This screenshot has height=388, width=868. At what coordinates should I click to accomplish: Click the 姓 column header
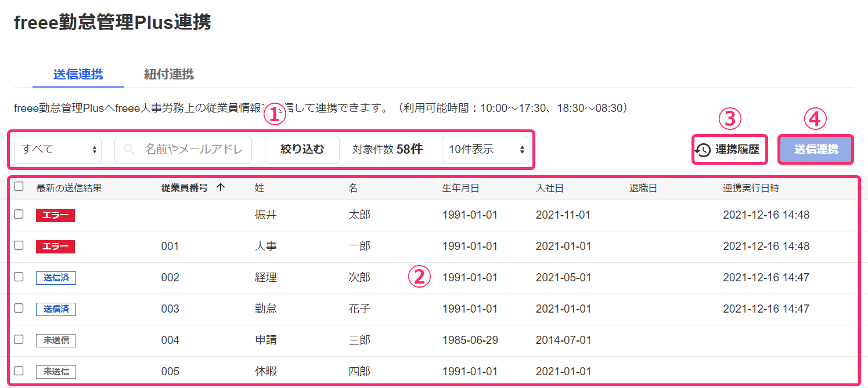click(260, 188)
